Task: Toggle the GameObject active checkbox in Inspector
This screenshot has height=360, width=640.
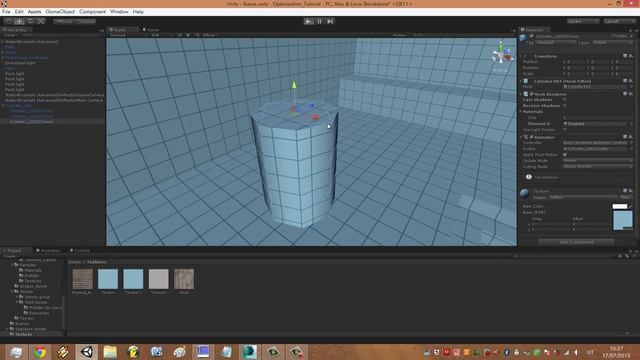Action: coord(531,36)
